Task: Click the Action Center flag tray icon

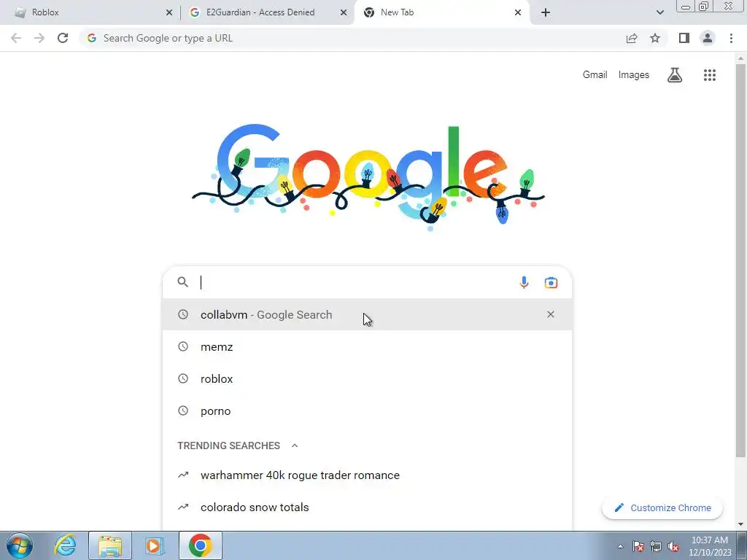Action: pos(638,546)
